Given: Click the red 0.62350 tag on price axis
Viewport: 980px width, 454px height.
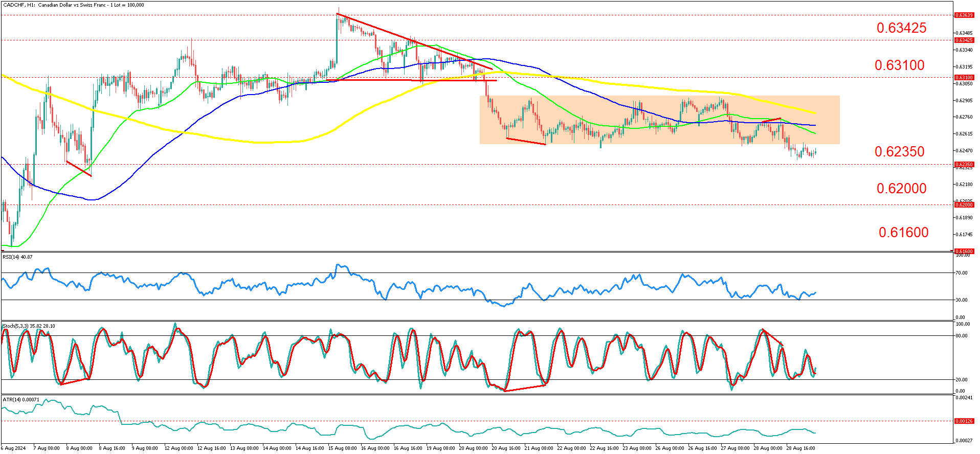Looking at the screenshot, I should [x=964, y=165].
